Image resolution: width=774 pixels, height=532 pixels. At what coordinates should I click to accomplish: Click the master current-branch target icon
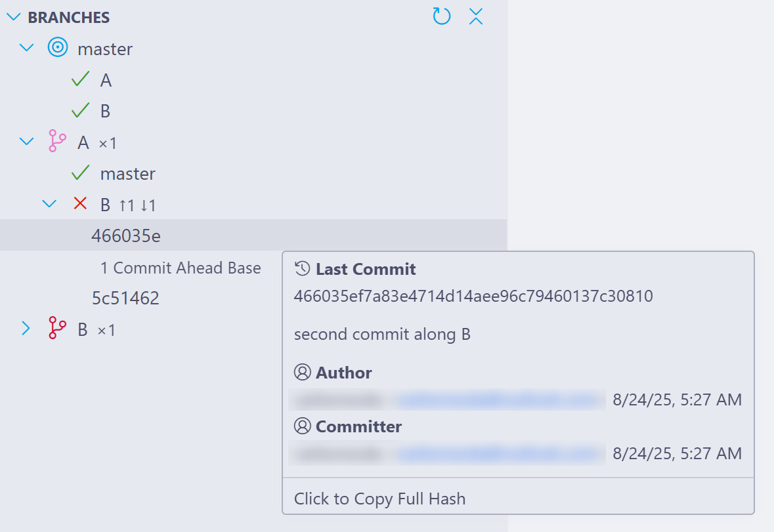58,47
